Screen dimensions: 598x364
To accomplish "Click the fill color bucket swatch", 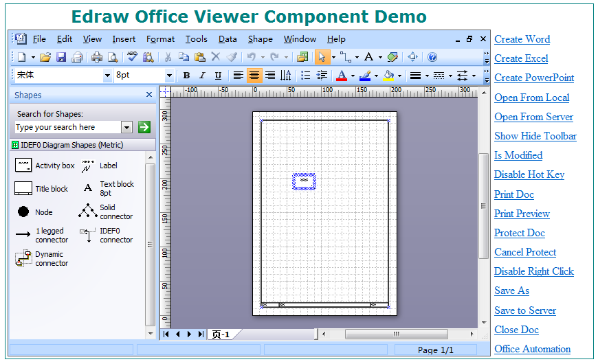I will [388, 76].
